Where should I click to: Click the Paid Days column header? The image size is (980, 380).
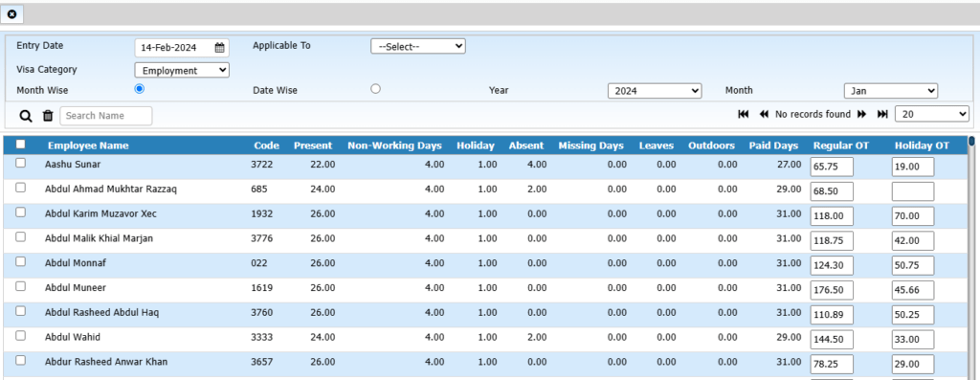tap(773, 145)
